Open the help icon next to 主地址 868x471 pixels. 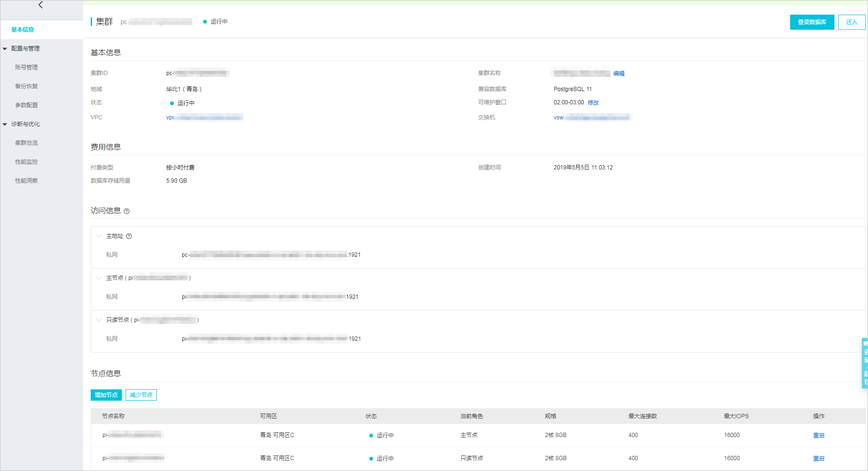pos(129,236)
